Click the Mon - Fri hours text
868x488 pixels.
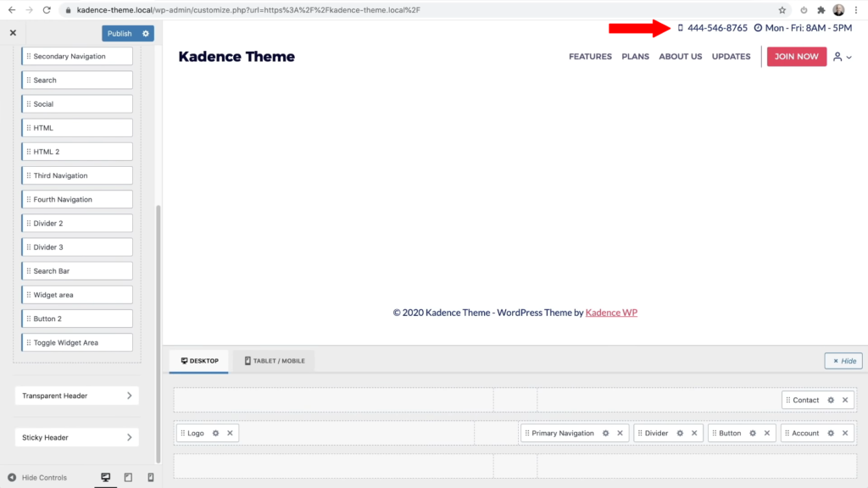click(x=808, y=28)
